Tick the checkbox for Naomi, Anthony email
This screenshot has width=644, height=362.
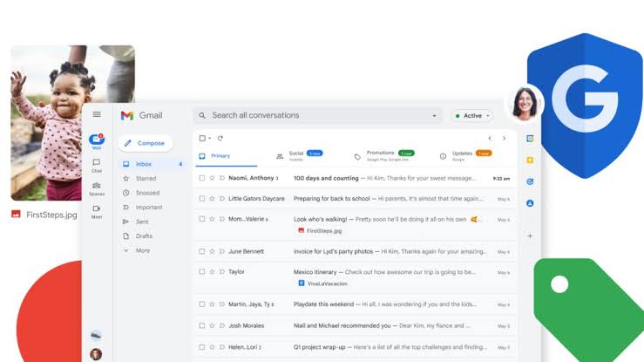(x=202, y=178)
